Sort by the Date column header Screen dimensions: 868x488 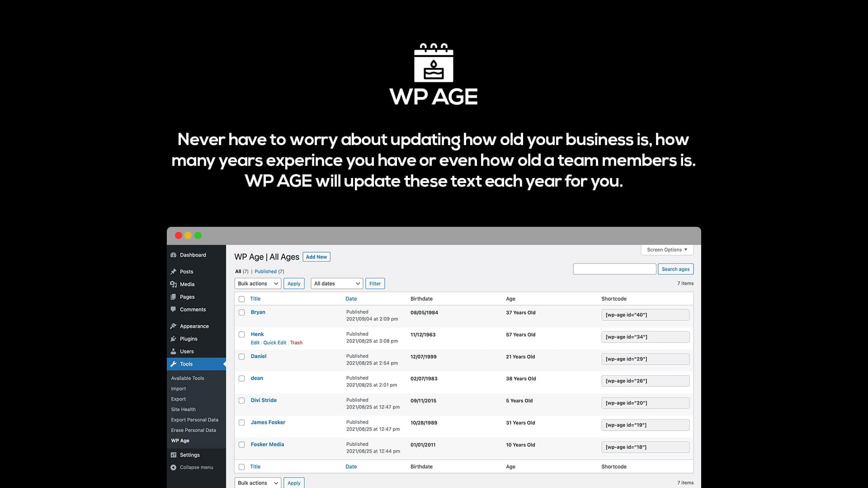[x=351, y=299]
